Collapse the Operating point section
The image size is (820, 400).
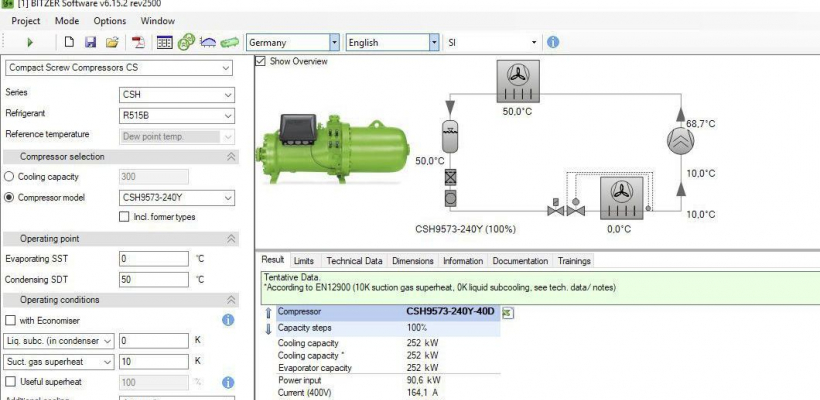click(231, 238)
